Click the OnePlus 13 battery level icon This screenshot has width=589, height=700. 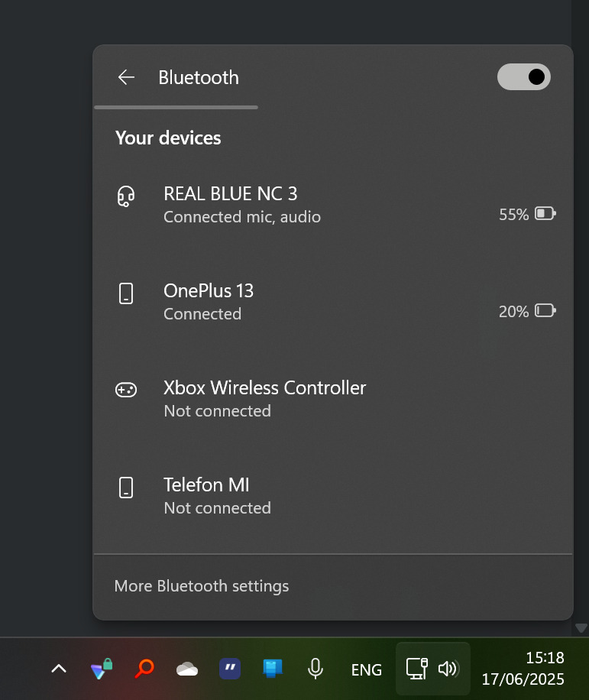pos(545,311)
